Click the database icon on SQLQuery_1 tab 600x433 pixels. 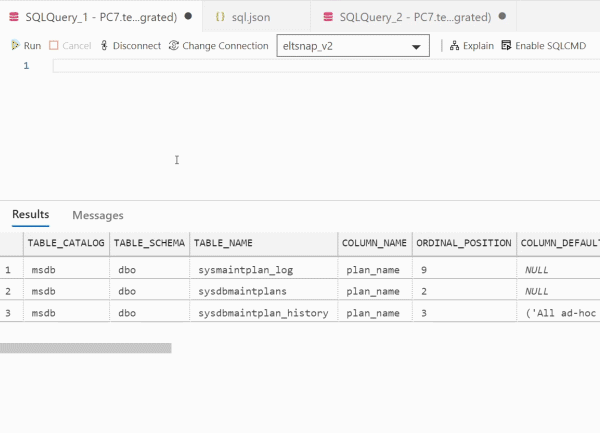[x=14, y=17]
